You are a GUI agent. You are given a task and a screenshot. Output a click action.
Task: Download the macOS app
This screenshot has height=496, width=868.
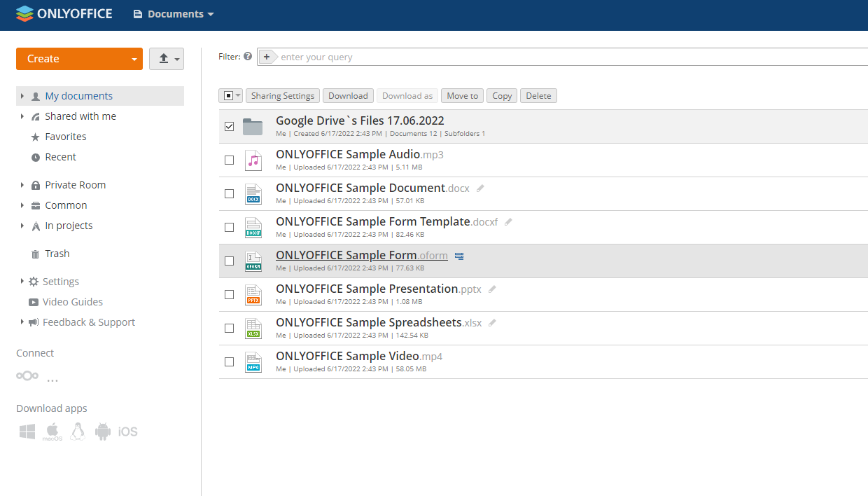52,431
